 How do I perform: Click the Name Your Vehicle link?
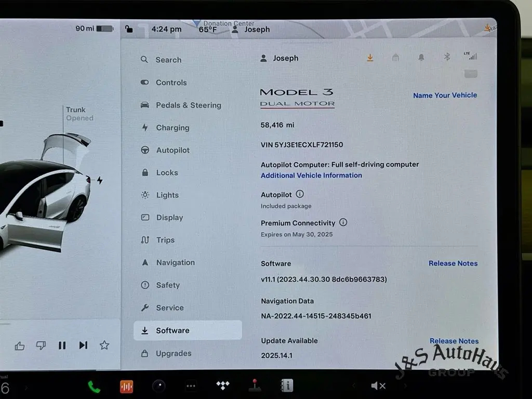pos(445,96)
